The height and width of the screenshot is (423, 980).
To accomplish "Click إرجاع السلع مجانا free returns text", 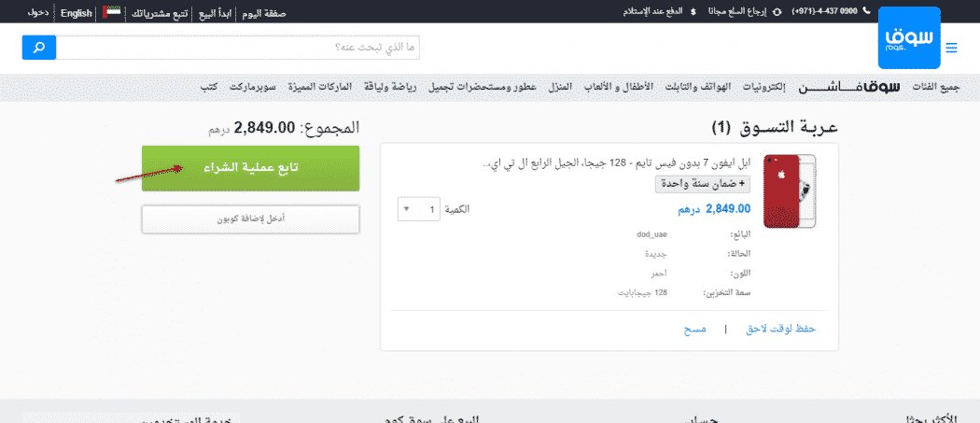I will click(739, 12).
